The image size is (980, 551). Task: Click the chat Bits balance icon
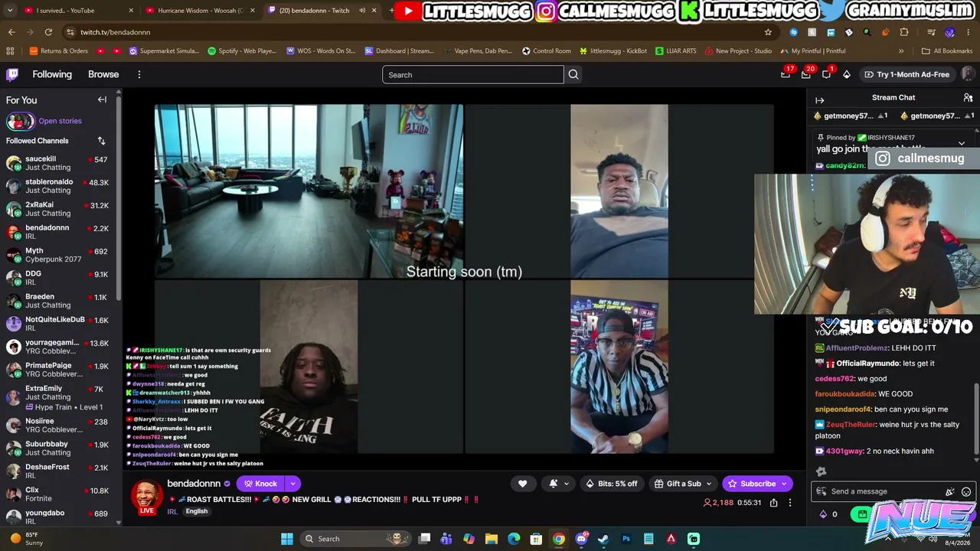824,514
